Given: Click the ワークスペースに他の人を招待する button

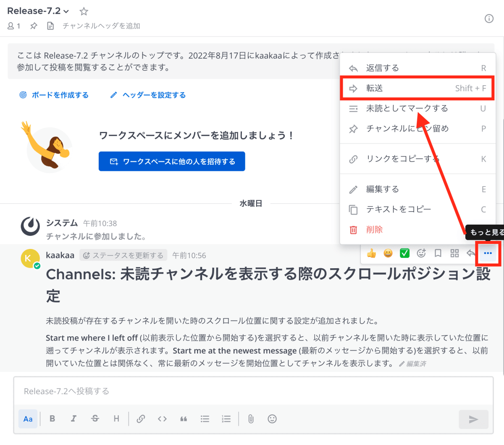Looking at the screenshot, I should (172, 161).
